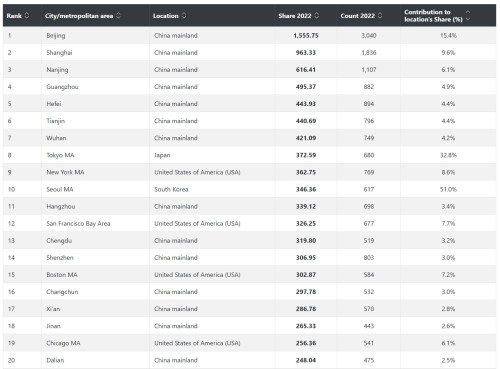The image size is (500, 369).
Task: Click San Francisco Bay Area entry
Action: tap(78, 223)
